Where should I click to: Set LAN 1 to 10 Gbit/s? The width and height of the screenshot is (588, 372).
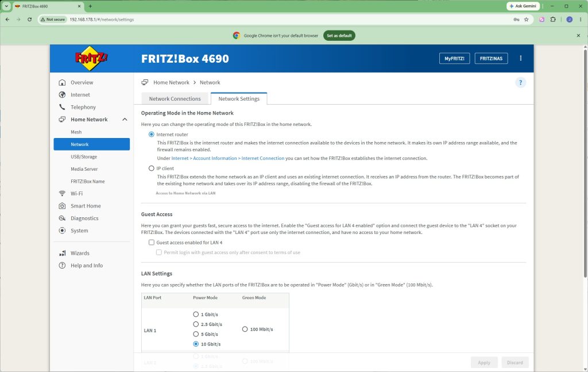click(196, 344)
